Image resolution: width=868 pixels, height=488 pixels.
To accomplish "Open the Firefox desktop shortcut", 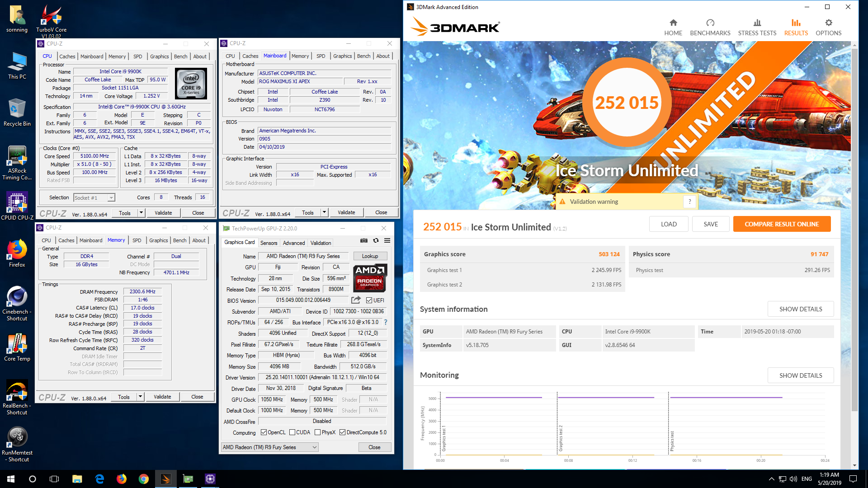I will pyautogui.click(x=17, y=254).
